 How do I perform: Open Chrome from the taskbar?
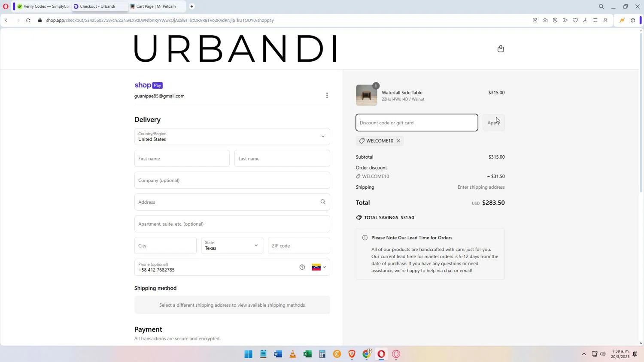[x=367, y=354]
